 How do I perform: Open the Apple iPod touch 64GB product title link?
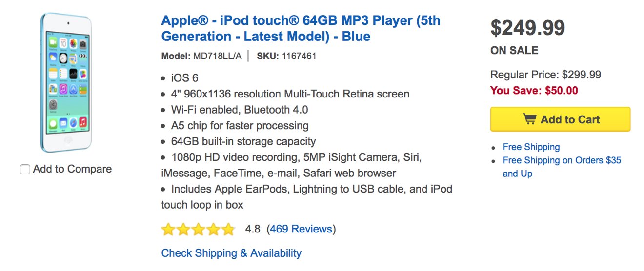click(301, 29)
